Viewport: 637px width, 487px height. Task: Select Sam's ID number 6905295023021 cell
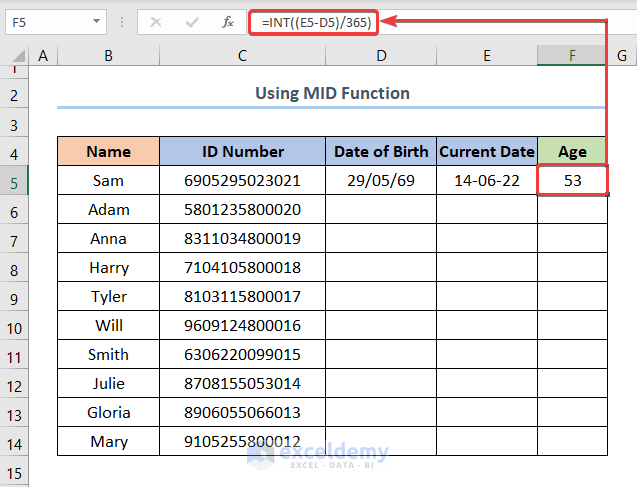coord(242,181)
